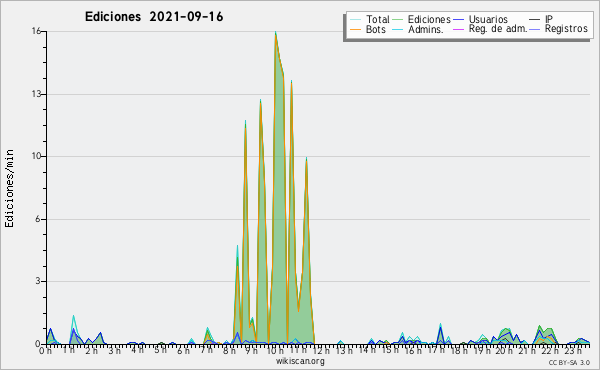Click the 0 h marker on the time axis
600x370 pixels.
click(x=45, y=351)
